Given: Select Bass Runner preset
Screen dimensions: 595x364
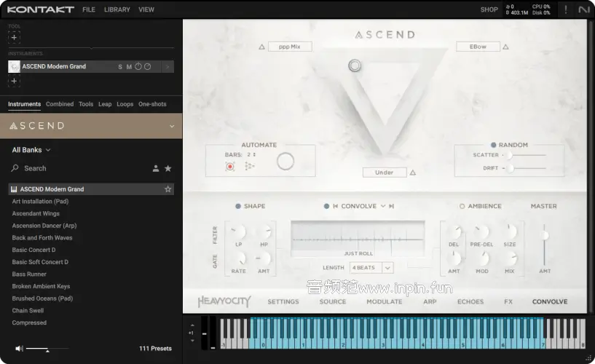Looking at the screenshot, I should tap(29, 274).
